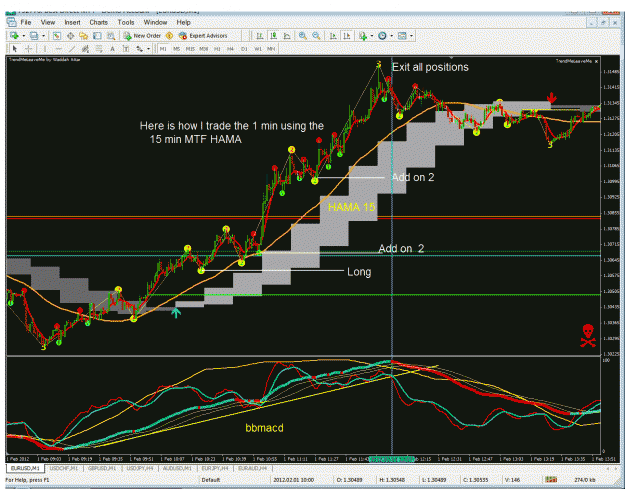Select the Arrows objects tool
The image size is (625, 489).
[x=140, y=49]
